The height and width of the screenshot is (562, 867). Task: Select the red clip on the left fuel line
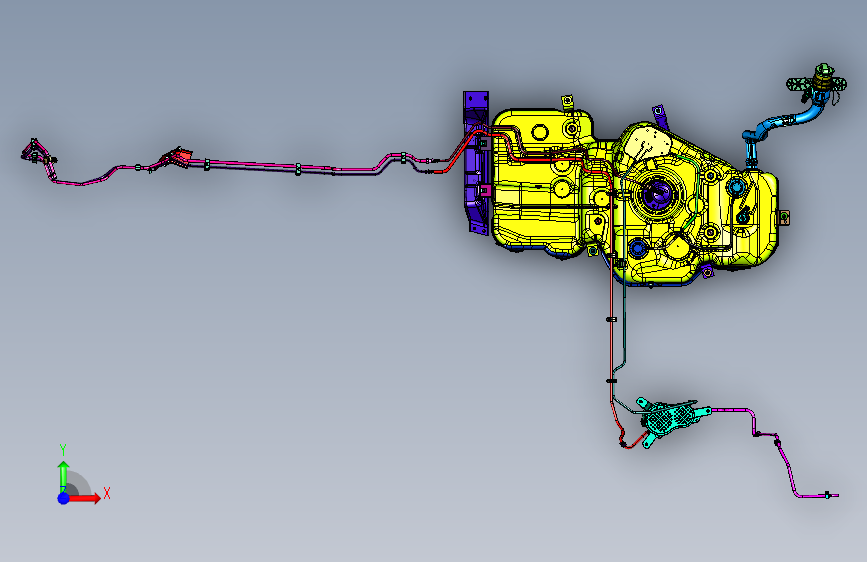pos(177,156)
